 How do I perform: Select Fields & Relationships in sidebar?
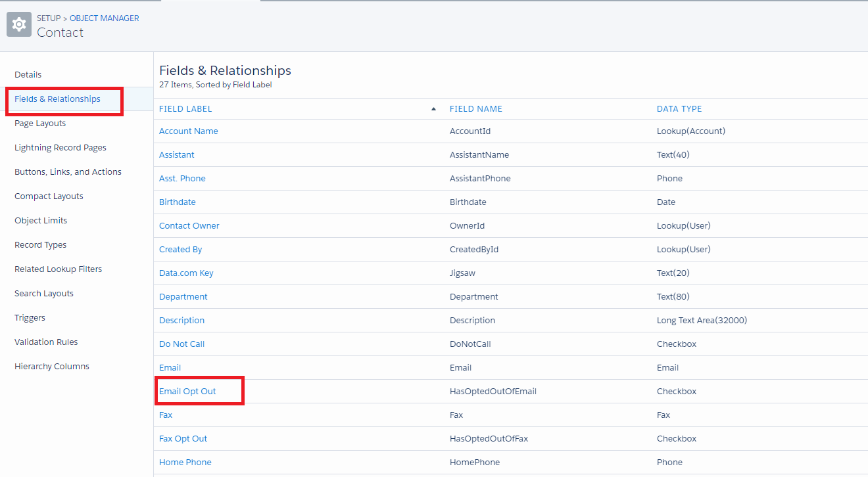click(58, 99)
